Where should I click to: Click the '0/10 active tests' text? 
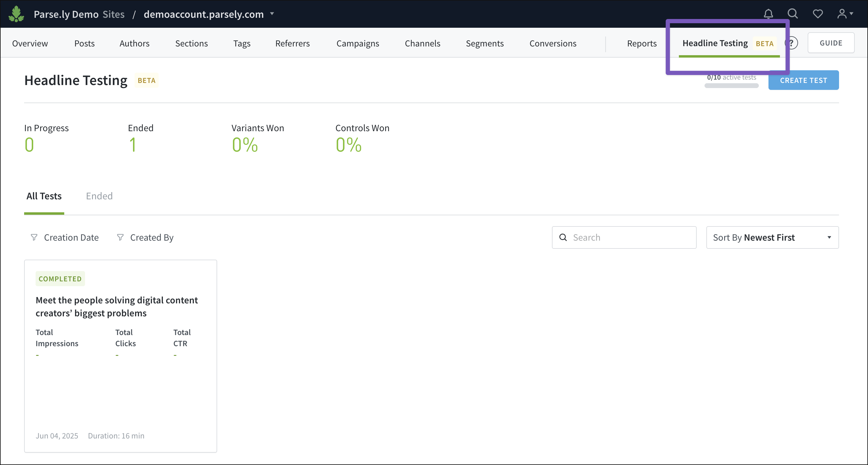pos(732,77)
